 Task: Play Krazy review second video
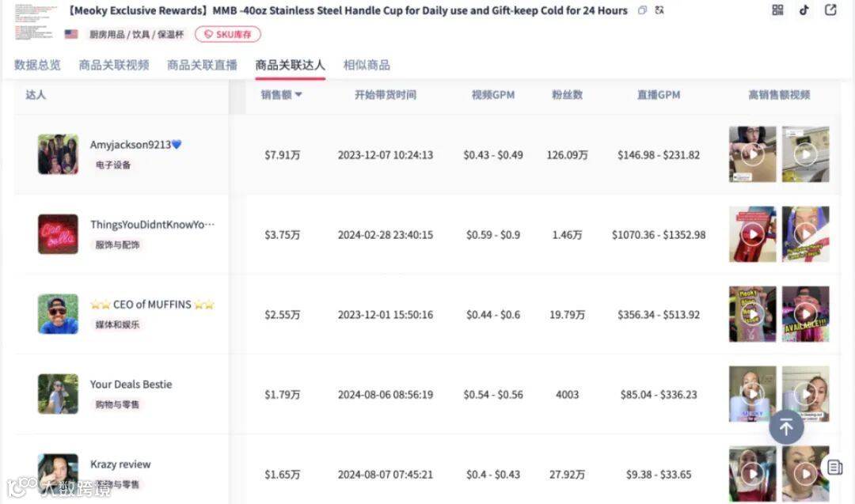click(x=805, y=473)
